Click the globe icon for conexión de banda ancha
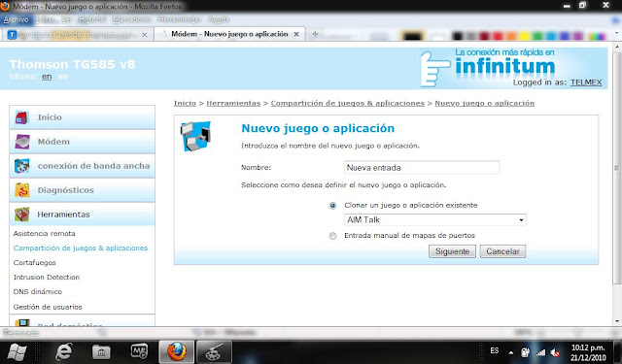 (21, 166)
